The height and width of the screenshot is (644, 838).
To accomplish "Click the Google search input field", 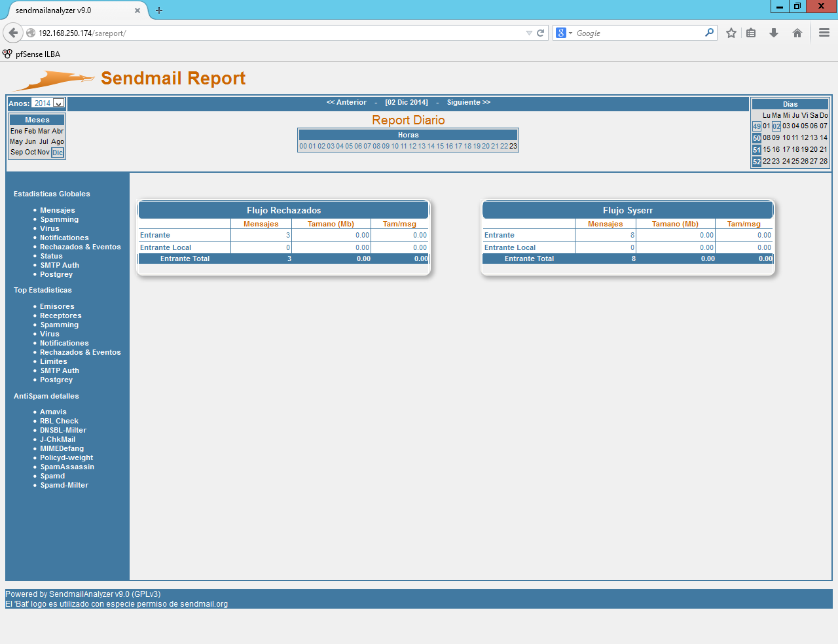I will (x=638, y=33).
